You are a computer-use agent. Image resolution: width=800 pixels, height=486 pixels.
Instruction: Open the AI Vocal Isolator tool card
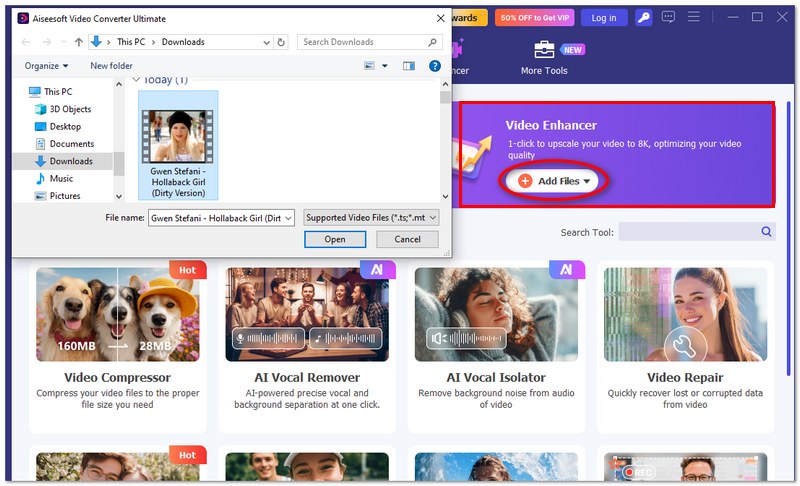point(496,346)
